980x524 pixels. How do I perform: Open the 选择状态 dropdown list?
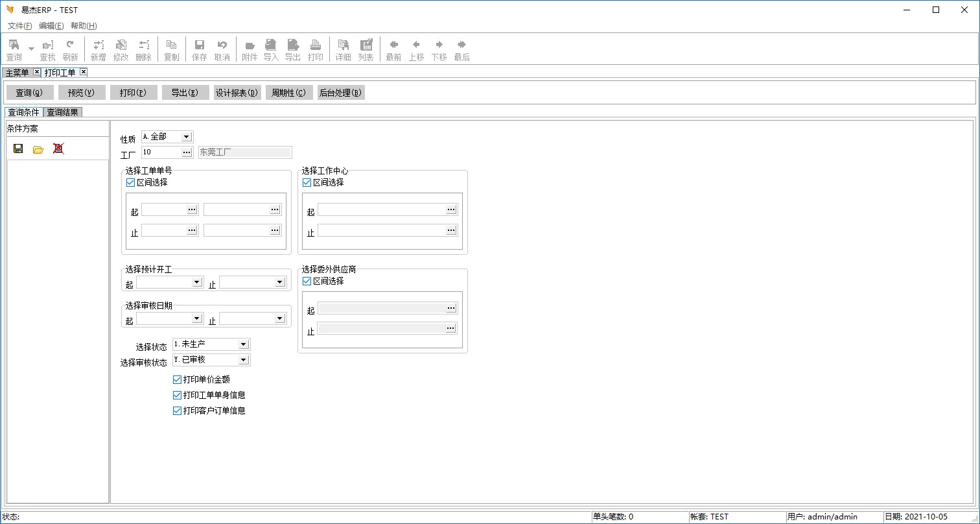[243, 344]
